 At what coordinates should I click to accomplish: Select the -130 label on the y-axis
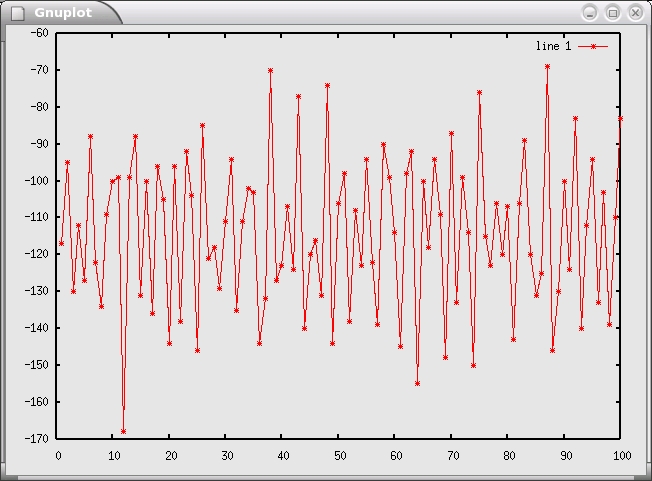coord(37,291)
